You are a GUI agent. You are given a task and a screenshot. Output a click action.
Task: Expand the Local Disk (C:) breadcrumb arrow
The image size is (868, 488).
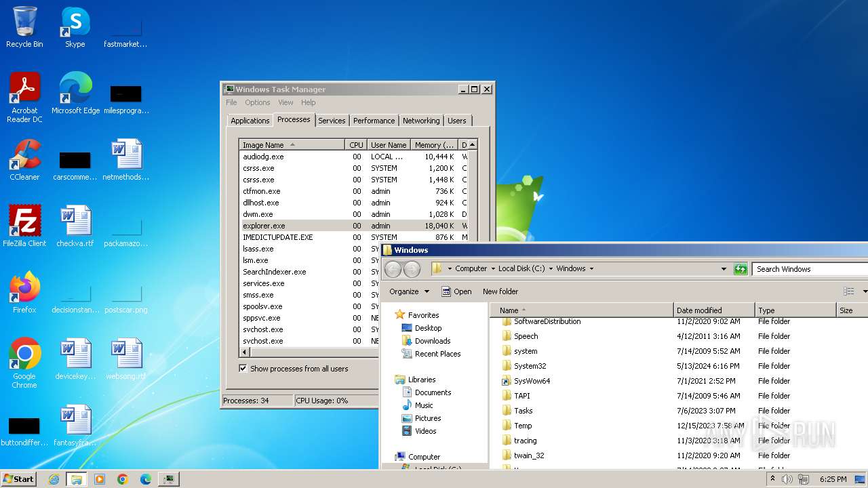point(551,269)
